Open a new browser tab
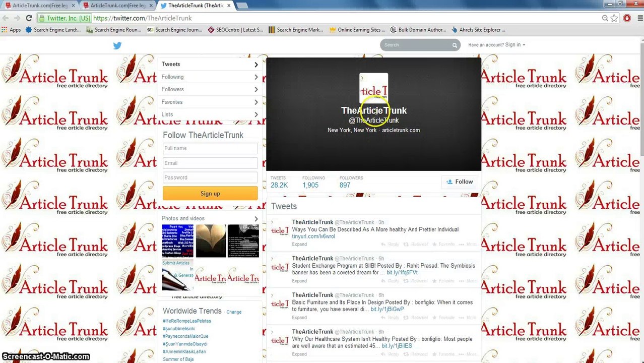Viewport: 644px width, 363px height. tap(242, 6)
